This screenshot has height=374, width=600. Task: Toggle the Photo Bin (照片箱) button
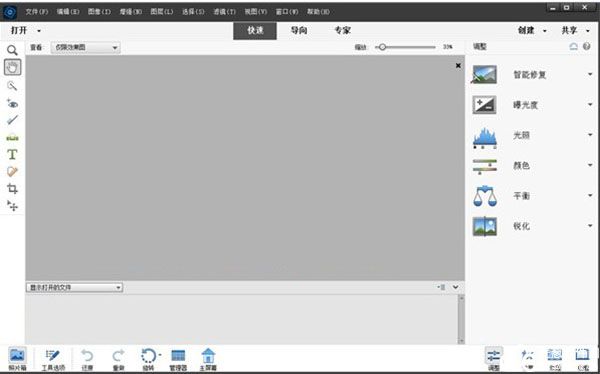[17, 359]
